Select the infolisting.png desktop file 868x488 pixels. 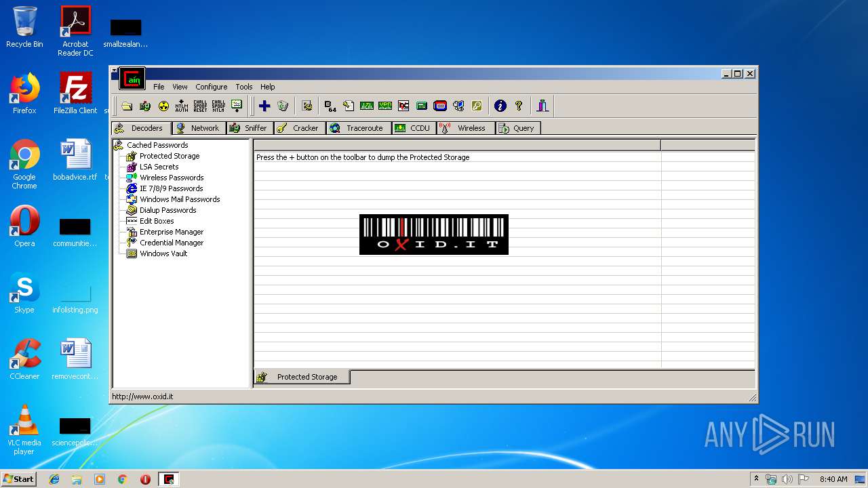click(x=75, y=298)
